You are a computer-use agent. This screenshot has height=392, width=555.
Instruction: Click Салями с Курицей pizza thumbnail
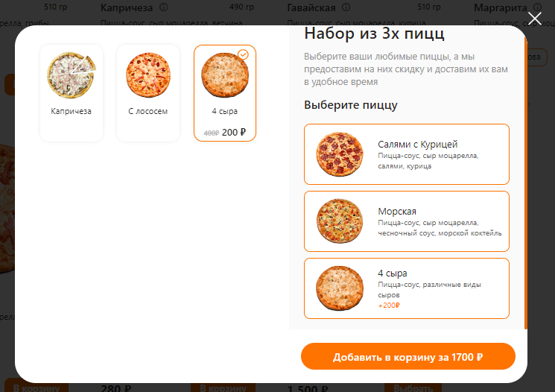tap(340, 154)
